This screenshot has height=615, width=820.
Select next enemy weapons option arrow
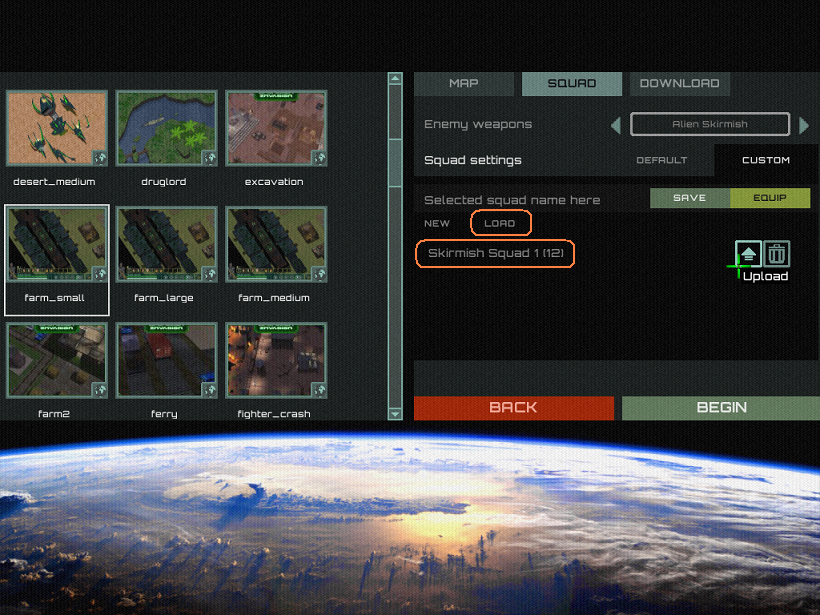804,125
